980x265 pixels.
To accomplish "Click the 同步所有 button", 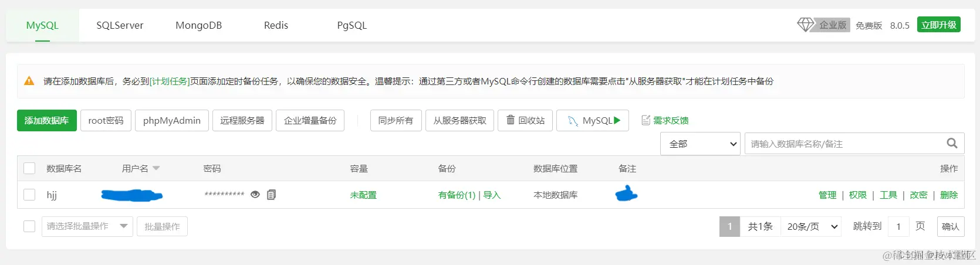I will point(396,120).
